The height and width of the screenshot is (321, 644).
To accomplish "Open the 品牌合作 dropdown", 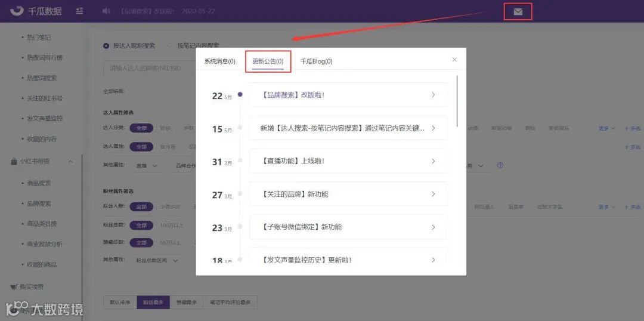I will [184, 166].
